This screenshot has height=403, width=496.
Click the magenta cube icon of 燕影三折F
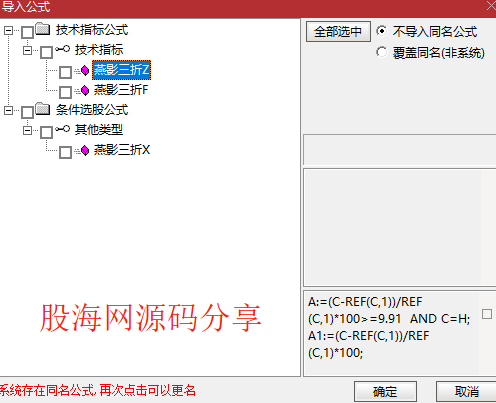[x=85, y=90]
